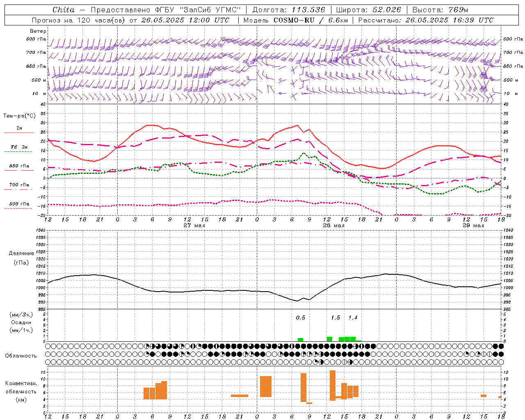
Task: Click the '29 мая' date label
Action: pos(473,226)
